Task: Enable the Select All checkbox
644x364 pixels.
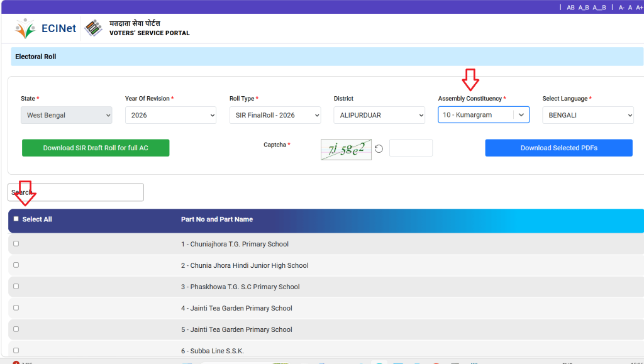Action: pyautogui.click(x=16, y=219)
